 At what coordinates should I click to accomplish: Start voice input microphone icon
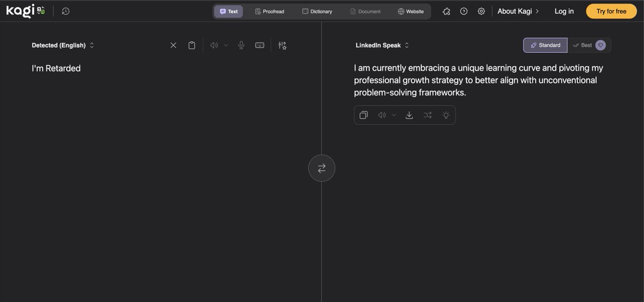coord(241,45)
